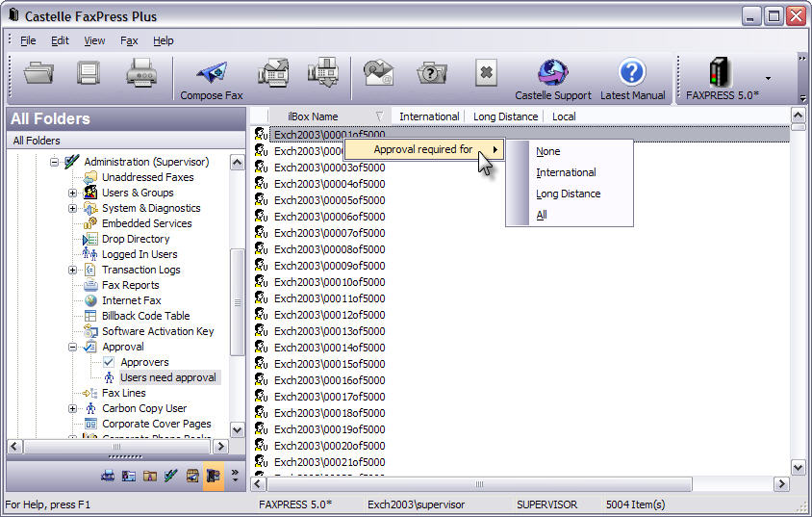
Task: Click the user list scroll down arrow
Action: [798, 468]
